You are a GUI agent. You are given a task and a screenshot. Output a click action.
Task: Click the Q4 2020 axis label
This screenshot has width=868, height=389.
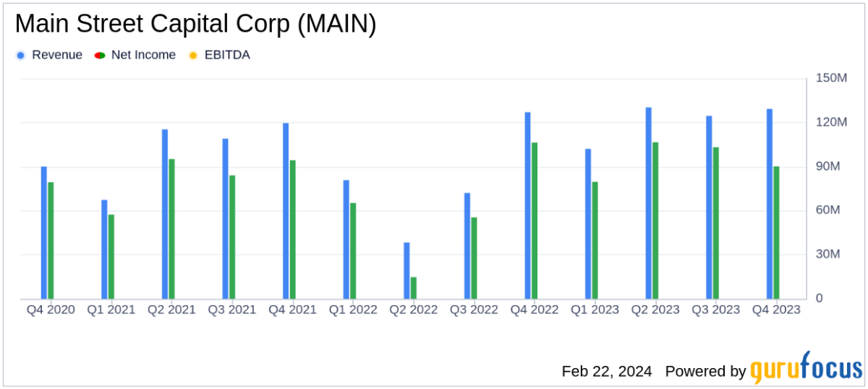51,309
